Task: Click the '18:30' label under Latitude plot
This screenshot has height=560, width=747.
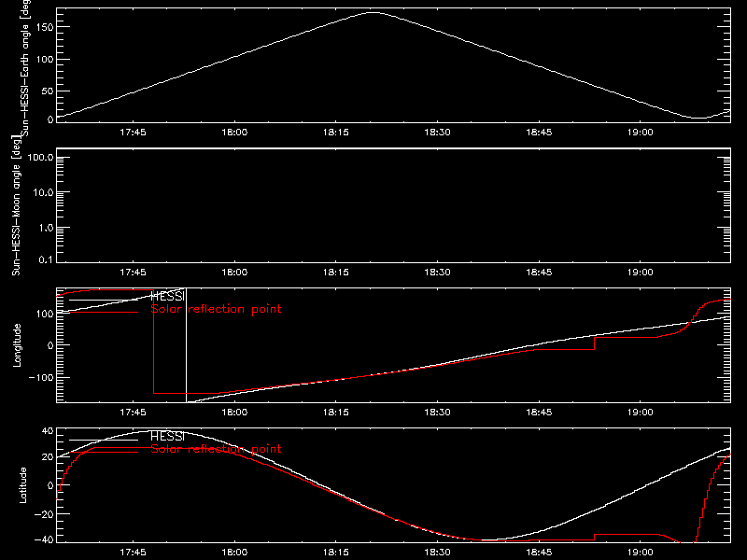Action: point(437,553)
